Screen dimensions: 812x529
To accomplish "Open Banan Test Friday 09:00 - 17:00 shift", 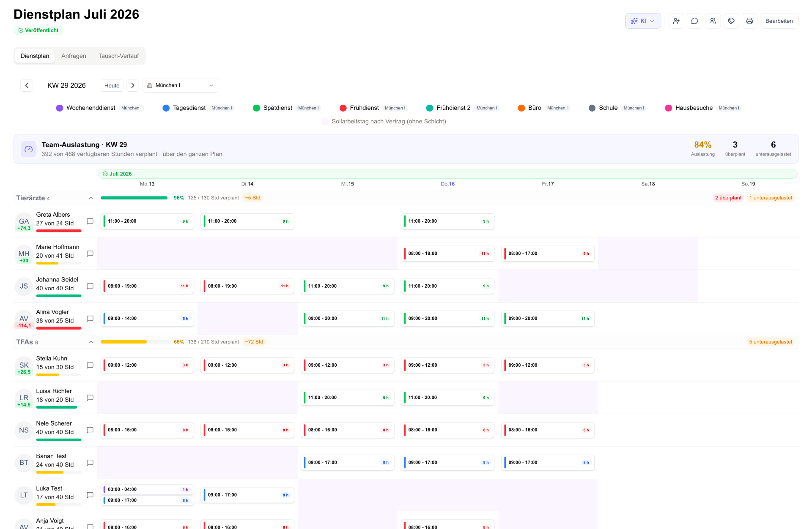I will tap(548, 463).
